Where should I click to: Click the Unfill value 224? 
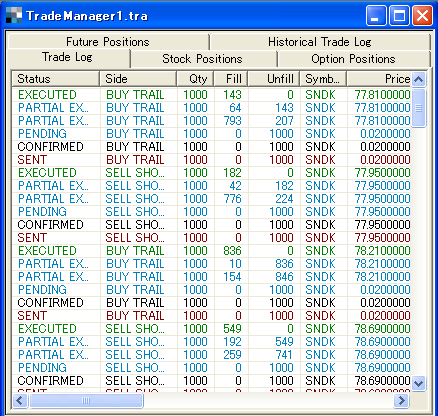pyautogui.click(x=284, y=199)
